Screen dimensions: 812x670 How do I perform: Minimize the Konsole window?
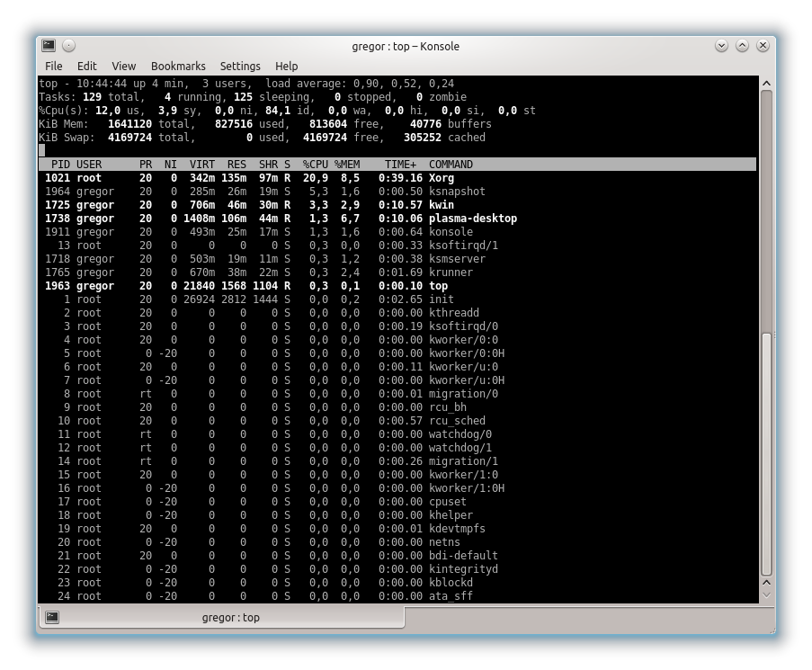pyautogui.click(x=722, y=46)
